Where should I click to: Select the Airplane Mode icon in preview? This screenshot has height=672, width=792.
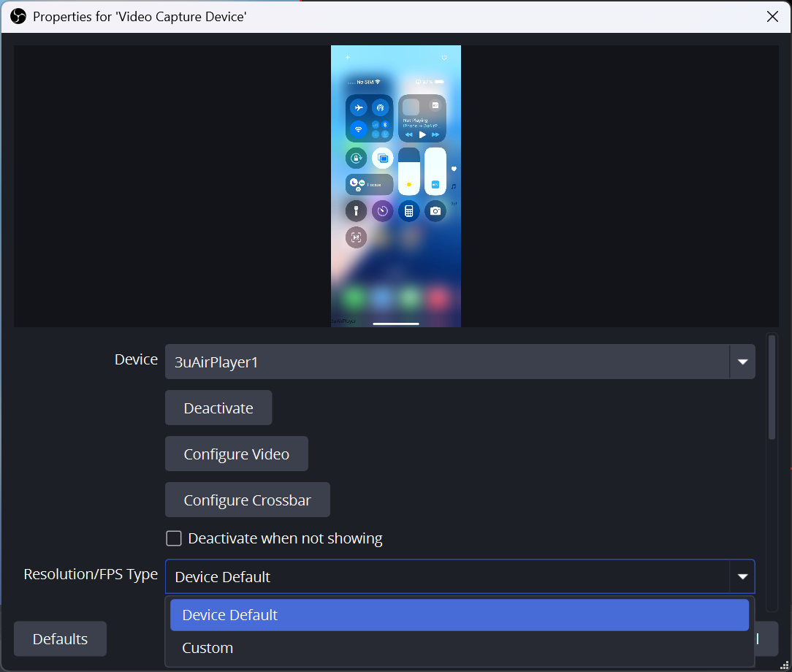tap(359, 108)
